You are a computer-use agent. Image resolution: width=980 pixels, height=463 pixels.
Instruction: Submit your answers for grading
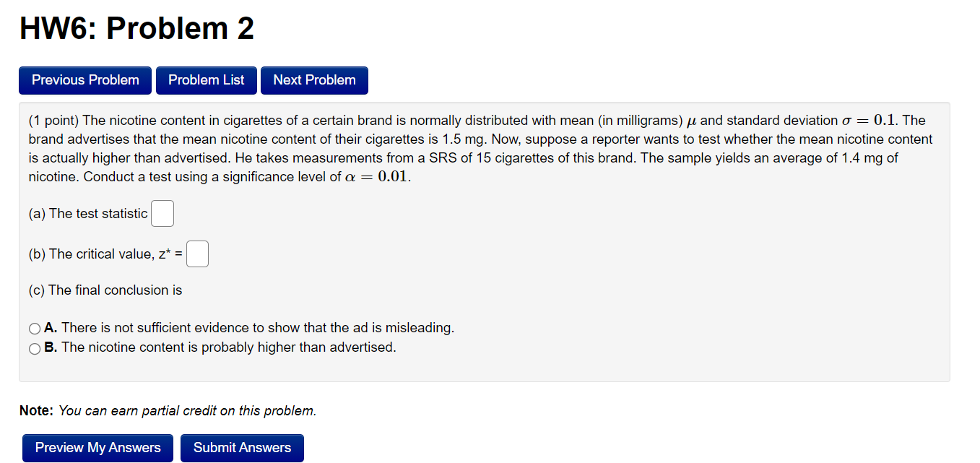pyautogui.click(x=242, y=448)
